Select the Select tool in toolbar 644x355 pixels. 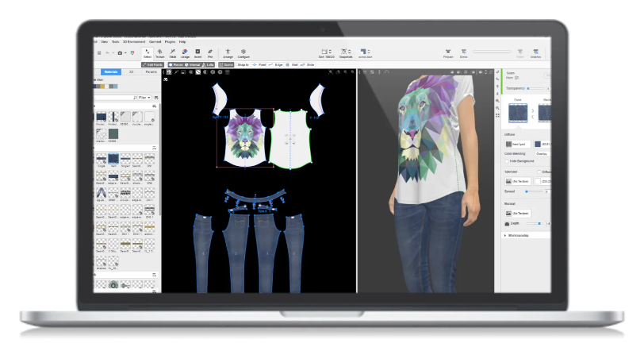point(148,52)
